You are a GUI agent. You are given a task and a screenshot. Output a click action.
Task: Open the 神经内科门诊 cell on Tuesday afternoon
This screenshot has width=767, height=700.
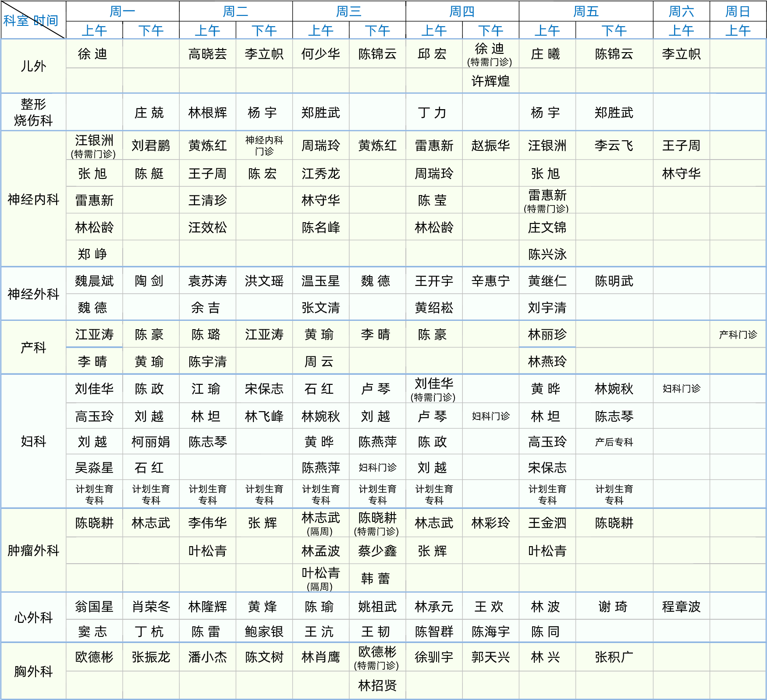pos(264,146)
